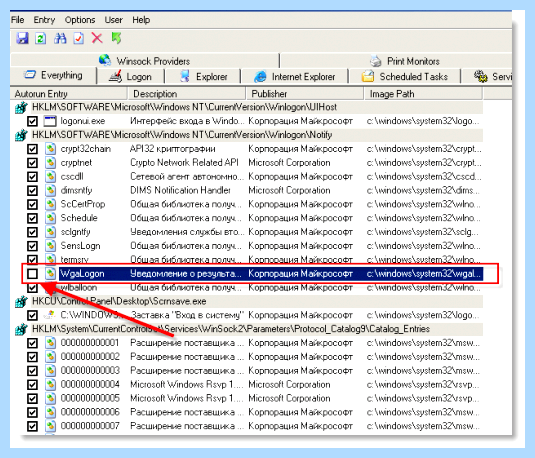535x458 pixels.
Task: Click the sclgntfy entry icon
Action: [x=50, y=232]
